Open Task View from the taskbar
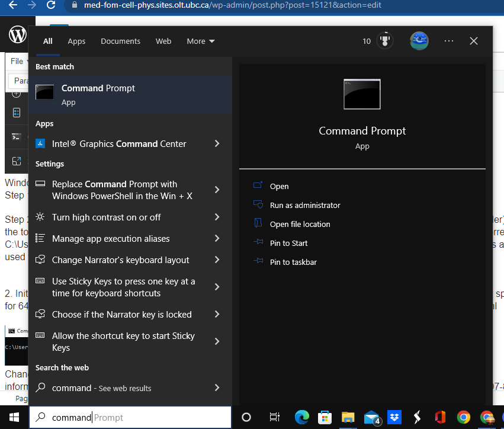Viewport: 504px width, 429px height. click(x=274, y=417)
